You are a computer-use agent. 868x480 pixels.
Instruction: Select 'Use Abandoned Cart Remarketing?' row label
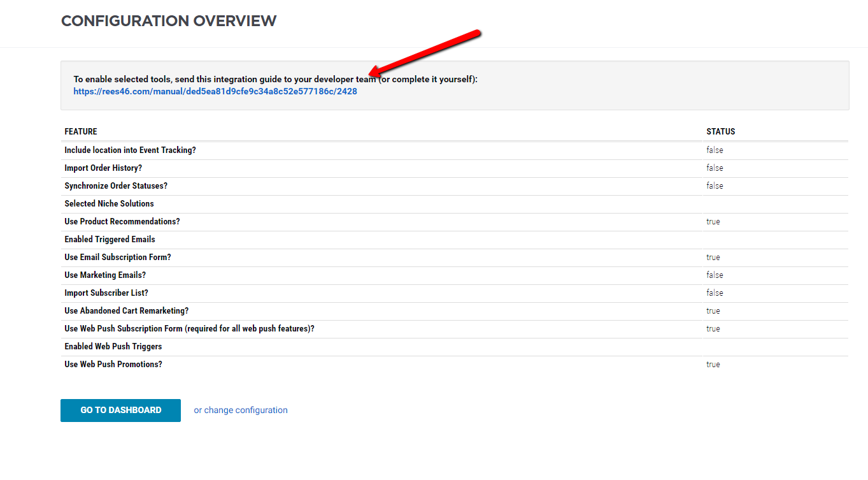[x=127, y=311]
